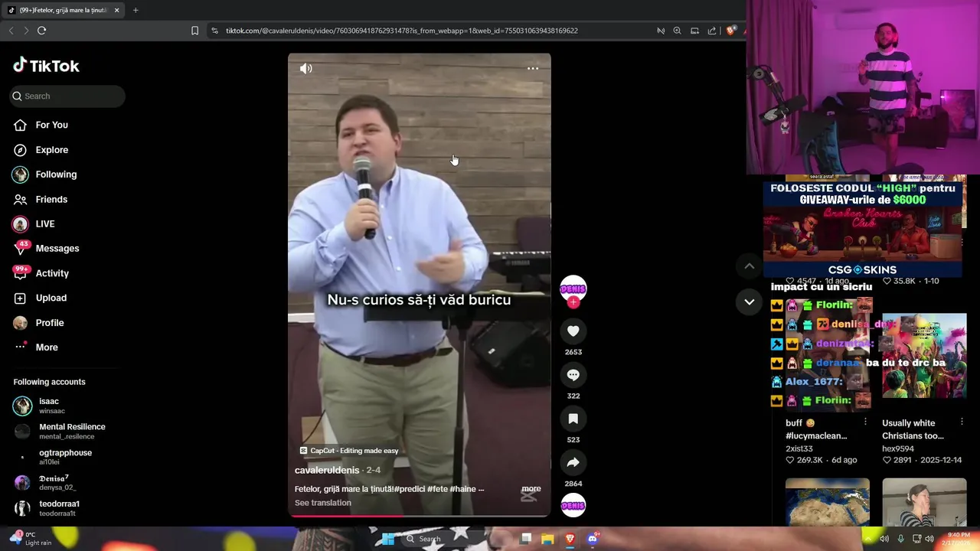
Task: Open the Upload page
Action: (x=41, y=298)
